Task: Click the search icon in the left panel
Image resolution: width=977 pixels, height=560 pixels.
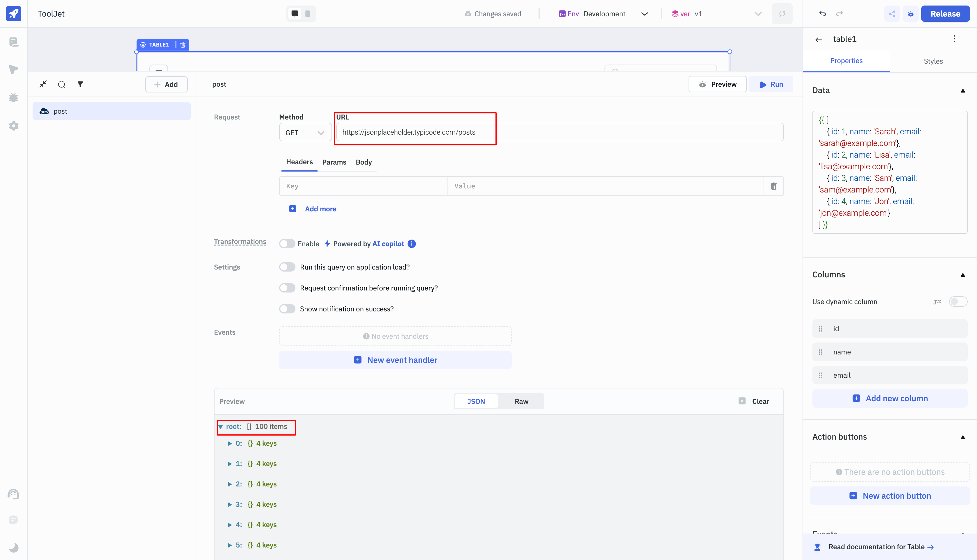Action: pos(62,84)
